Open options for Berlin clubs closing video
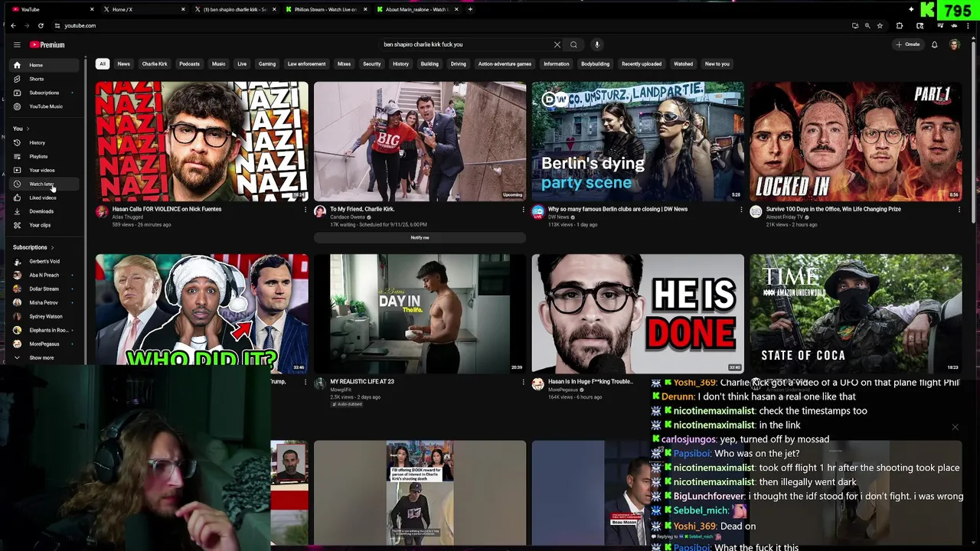Image resolution: width=980 pixels, height=551 pixels. [741, 210]
